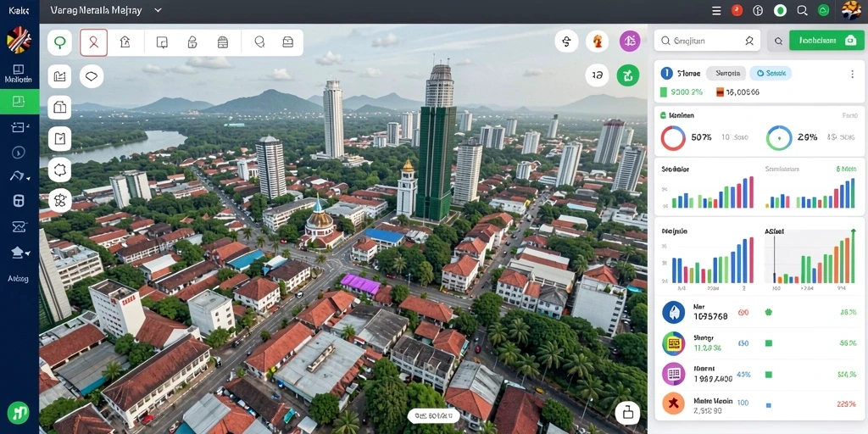Open the Varag Meralla Mejray project dropdown
868x434 pixels.
click(x=106, y=10)
